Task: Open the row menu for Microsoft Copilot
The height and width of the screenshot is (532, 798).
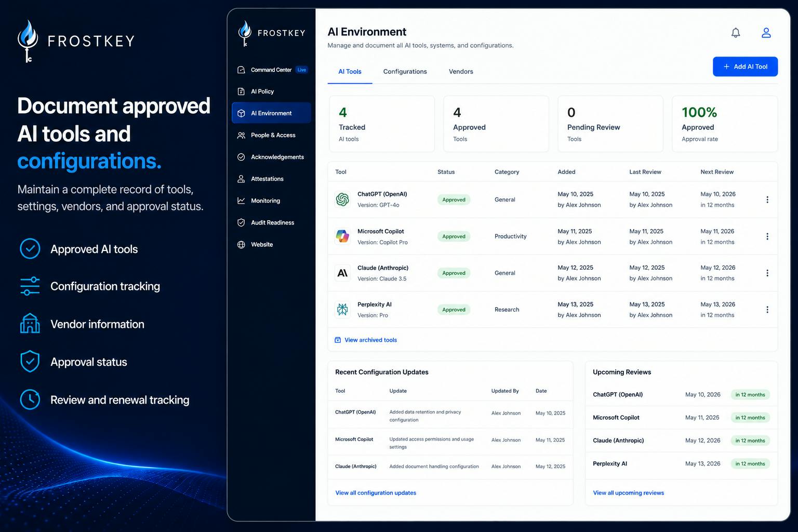Action: point(767,236)
